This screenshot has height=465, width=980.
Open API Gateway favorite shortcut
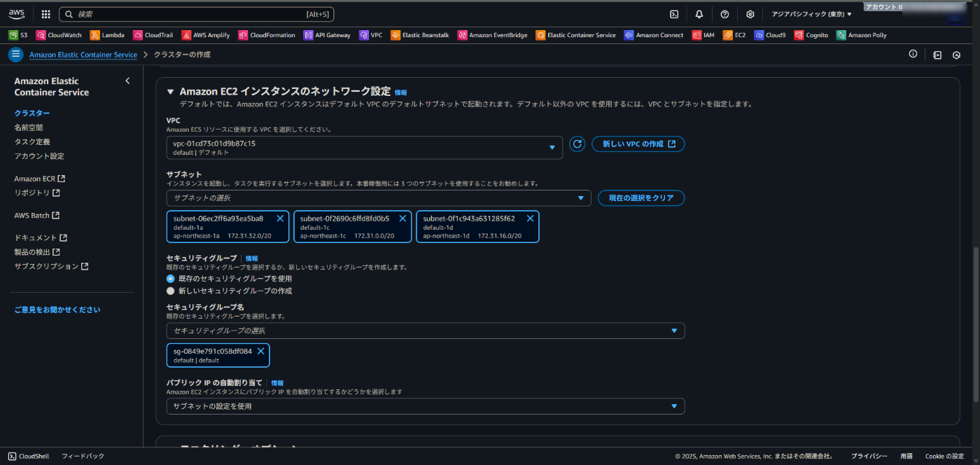click(x=327, y=35)
